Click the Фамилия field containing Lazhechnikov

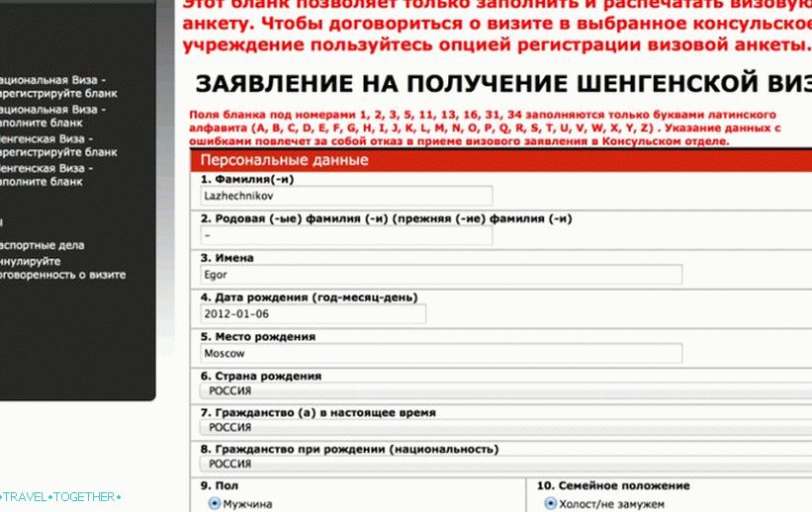point(346,196)
